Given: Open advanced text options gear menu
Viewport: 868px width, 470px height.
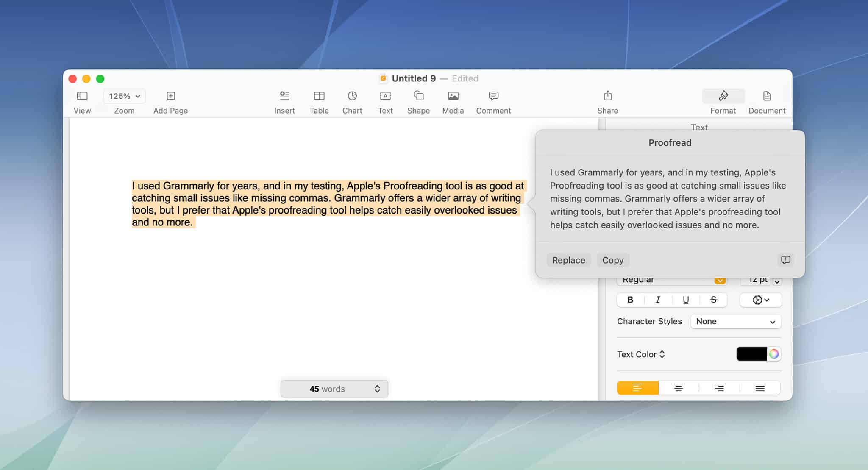Looking at the screenshot, I should (x=761, y=300).
